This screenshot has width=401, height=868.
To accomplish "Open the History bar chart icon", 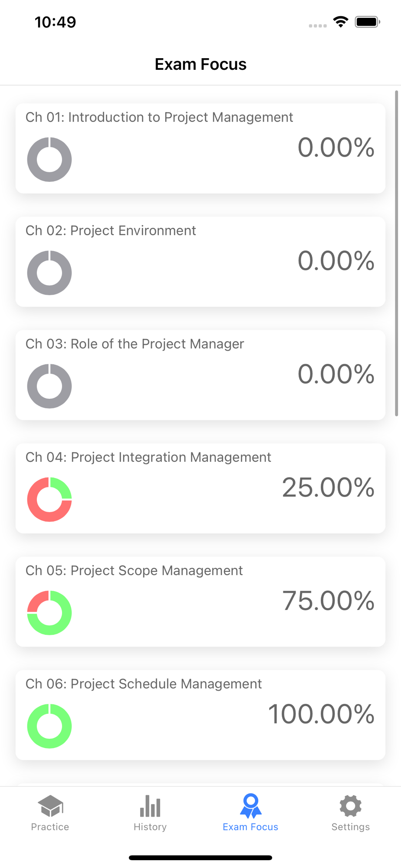I will 150,806.
